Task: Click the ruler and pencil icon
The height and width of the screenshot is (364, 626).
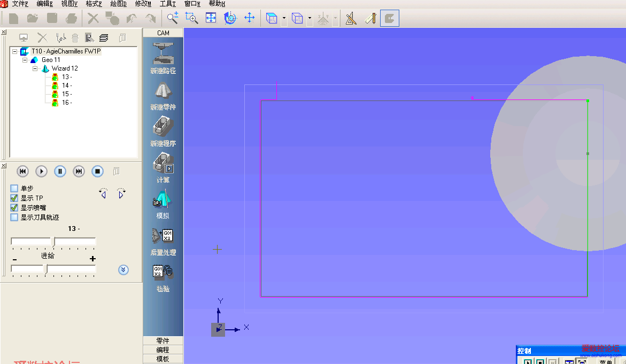Action: (x=370, y=18)
